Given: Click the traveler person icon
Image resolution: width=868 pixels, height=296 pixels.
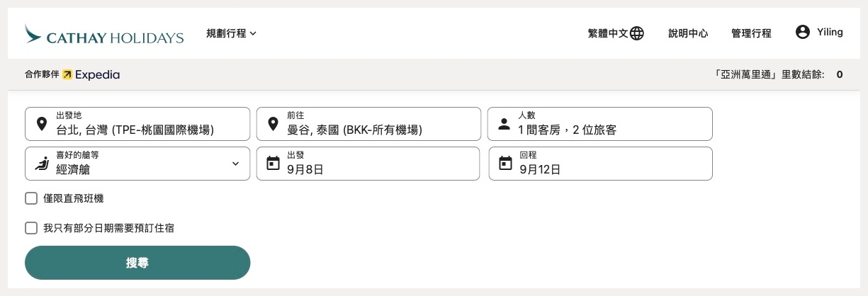Looking at the screenshot, I should point(504,125).
